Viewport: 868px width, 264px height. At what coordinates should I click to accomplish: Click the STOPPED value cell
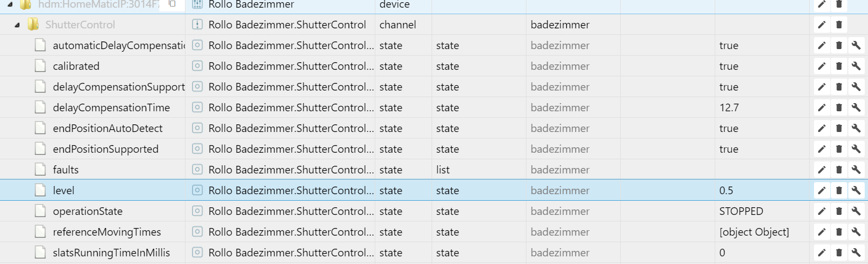pos(741,211)
